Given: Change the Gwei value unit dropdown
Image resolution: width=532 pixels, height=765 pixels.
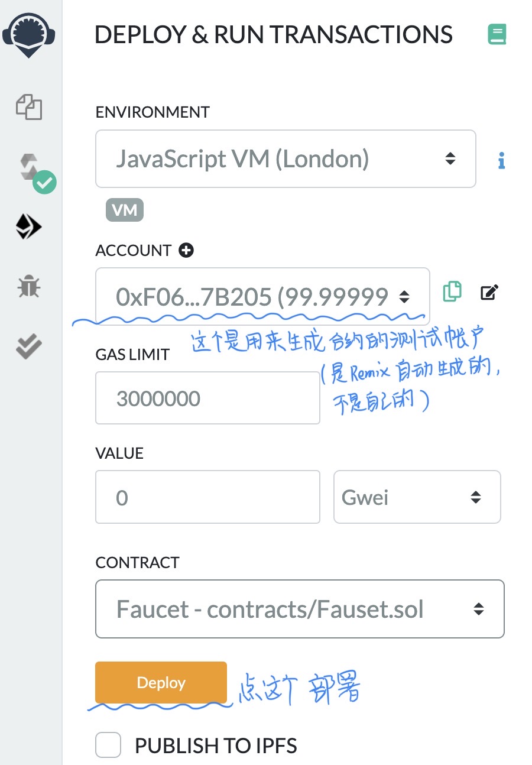Looking at the screenshot, I should pyautogui.click(x=417, y=497).
